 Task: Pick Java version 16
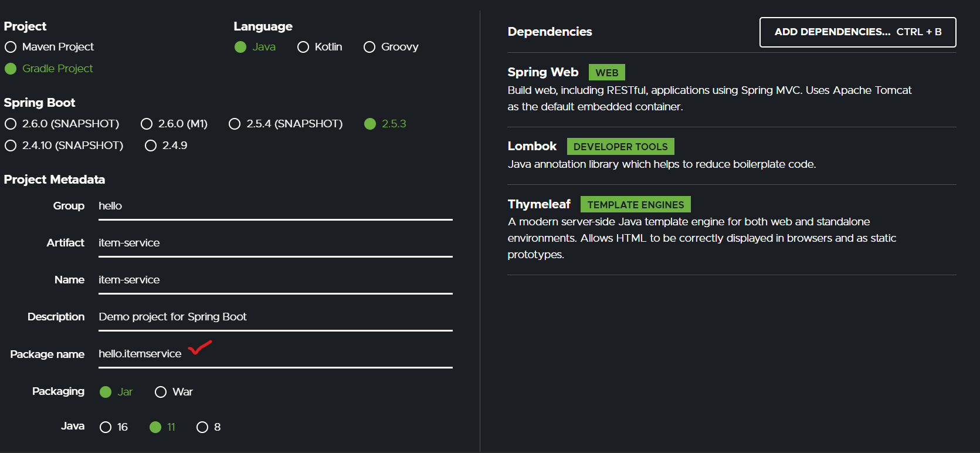[x=114, y=427]
